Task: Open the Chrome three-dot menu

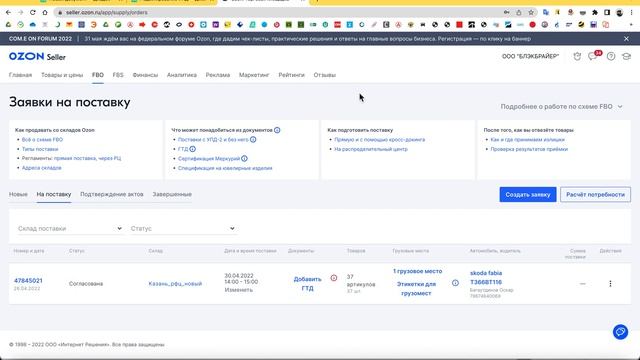Action: coord(631,13)
